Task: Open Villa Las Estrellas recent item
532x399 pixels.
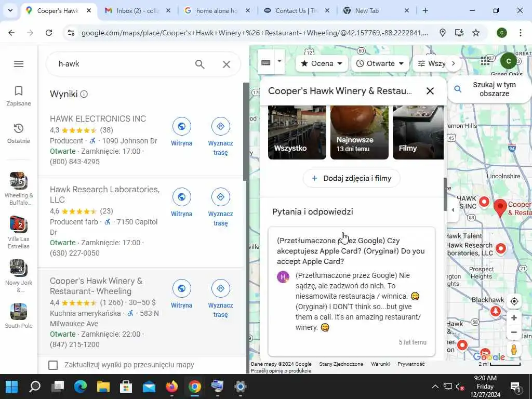Action: point(19,232)
